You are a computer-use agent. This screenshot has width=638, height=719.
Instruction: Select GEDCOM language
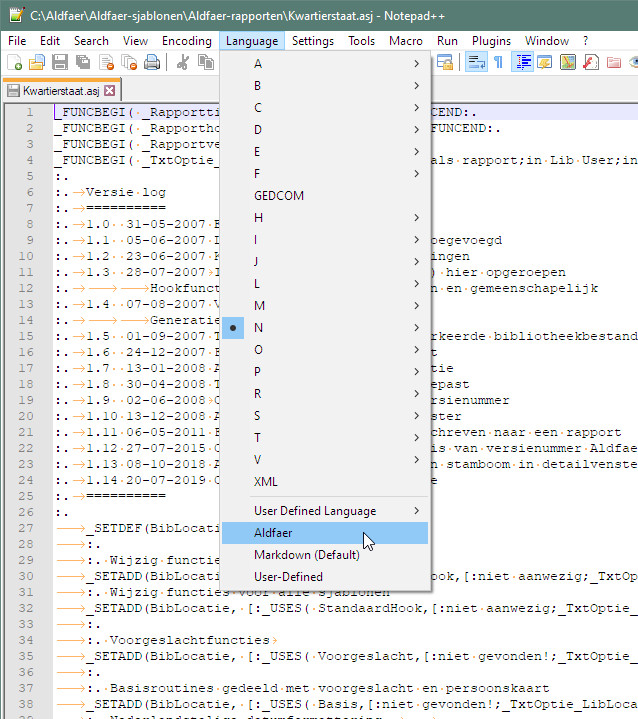325,196
